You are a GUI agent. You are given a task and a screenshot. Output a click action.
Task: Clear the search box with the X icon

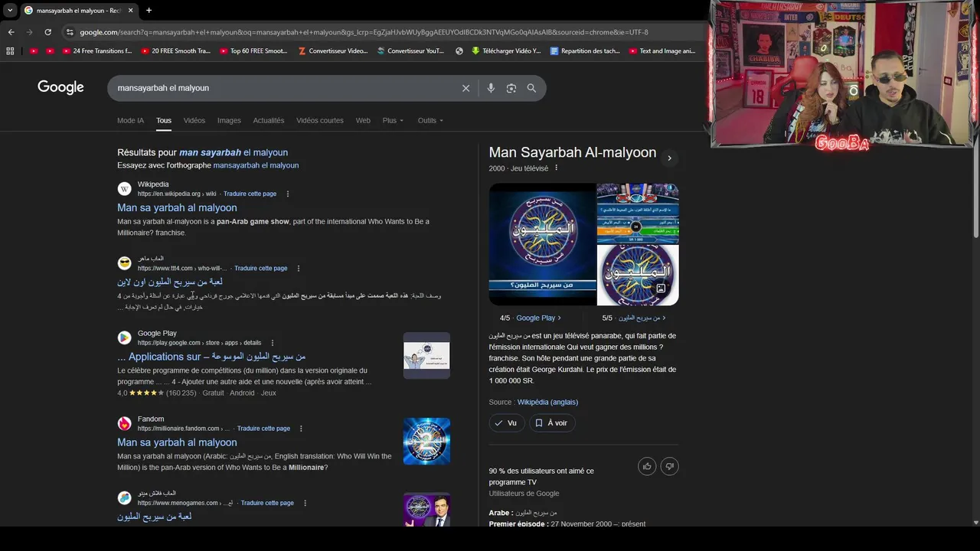tap(465, 88)
